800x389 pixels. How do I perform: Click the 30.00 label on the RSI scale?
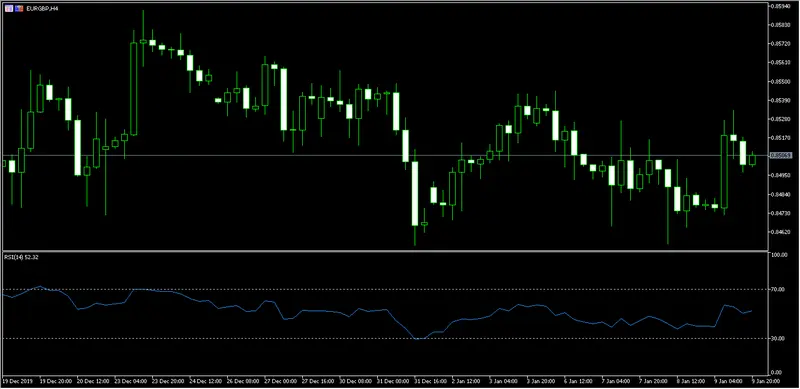pos(779,338)
